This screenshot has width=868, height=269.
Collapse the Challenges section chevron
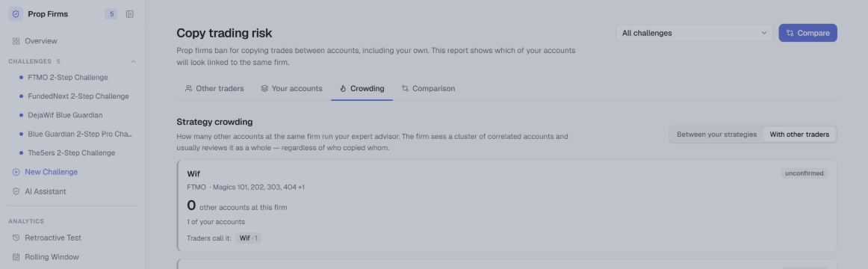[133, 61]
